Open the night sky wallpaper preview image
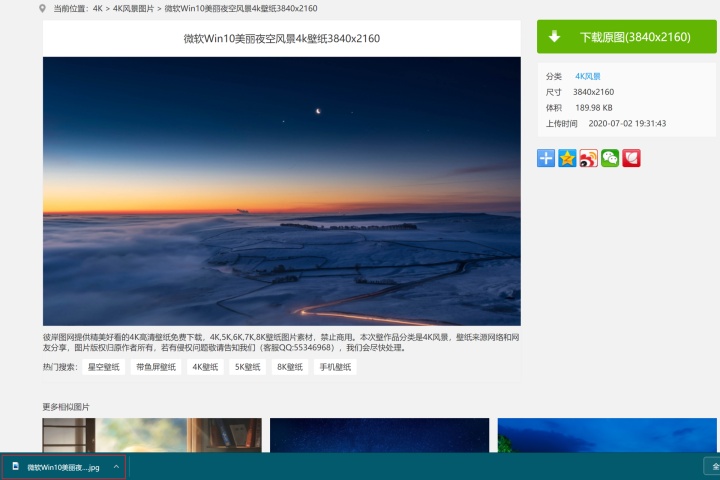 click(x=281, y=191)
